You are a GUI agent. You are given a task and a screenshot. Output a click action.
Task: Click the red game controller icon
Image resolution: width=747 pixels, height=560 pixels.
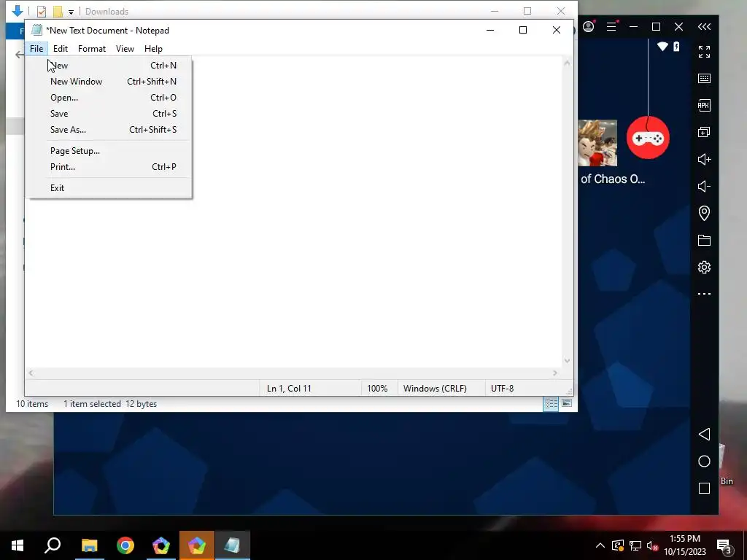[648, 138]
